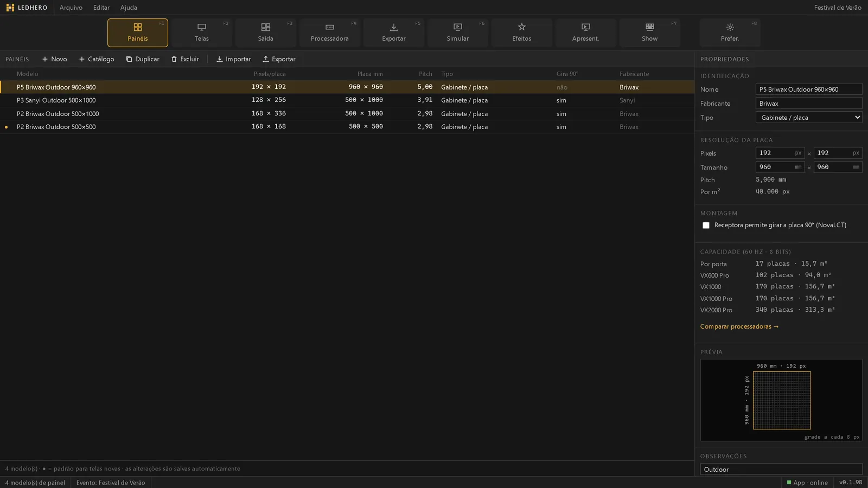Sort by the Modelo column header
Image resolution: width=868 pixels, height=488 pixels.
point(28,74)
